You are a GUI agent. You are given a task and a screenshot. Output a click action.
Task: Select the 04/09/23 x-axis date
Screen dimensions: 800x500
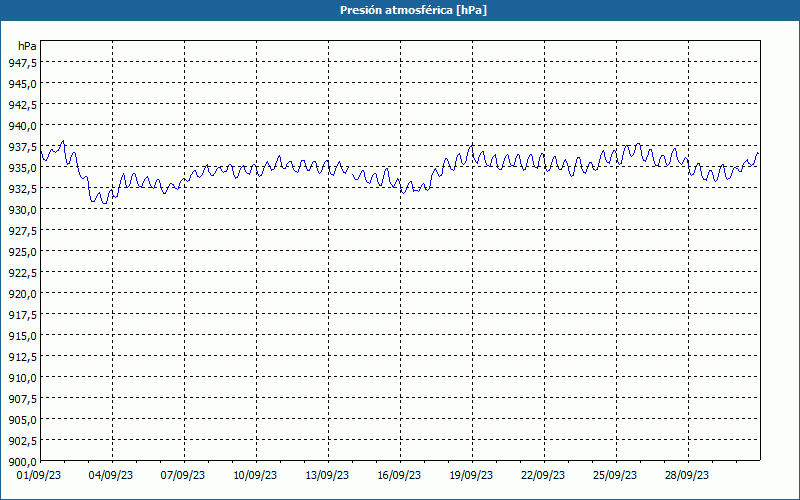(x=111, y=475)
